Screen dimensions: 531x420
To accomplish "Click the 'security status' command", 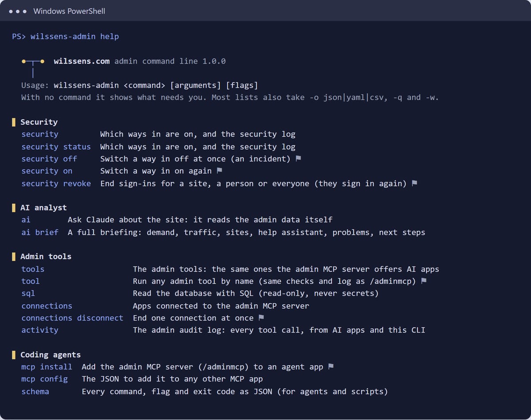I will click(56, 146).
